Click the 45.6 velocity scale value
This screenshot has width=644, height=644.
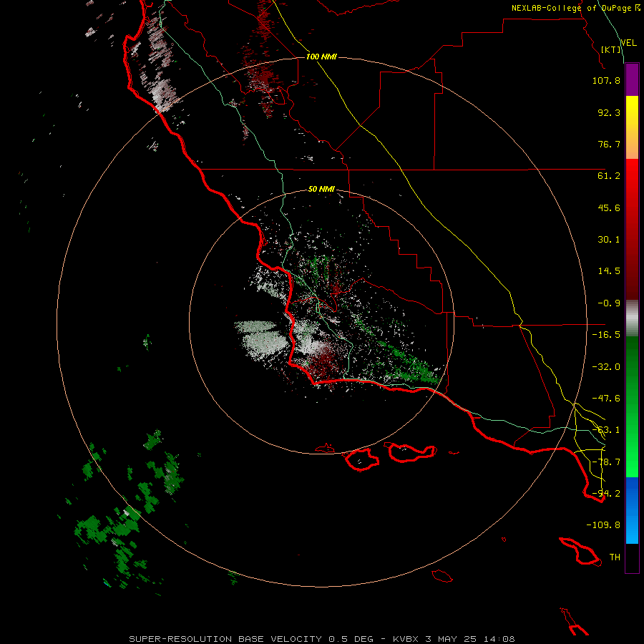[609, 208]
